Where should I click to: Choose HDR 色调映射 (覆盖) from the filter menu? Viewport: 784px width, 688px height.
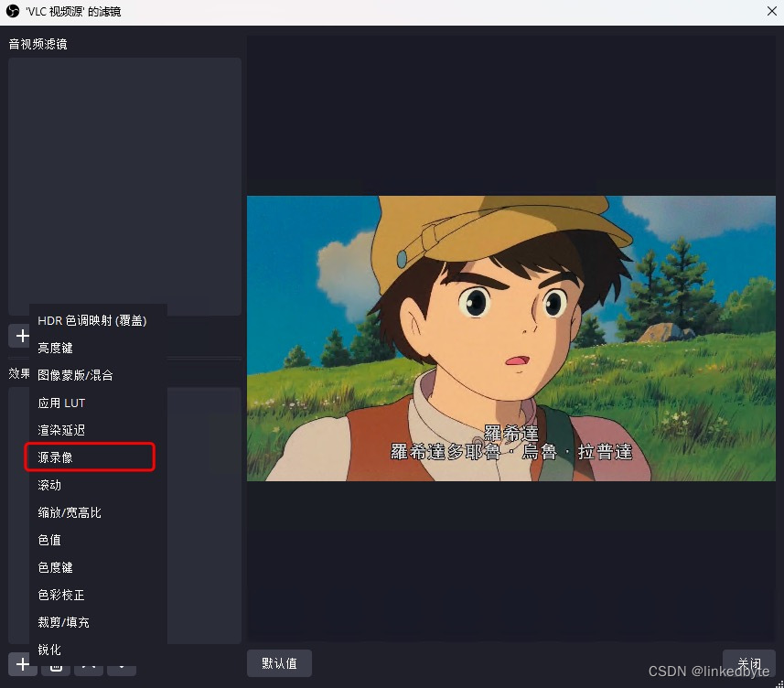point(98,320)
